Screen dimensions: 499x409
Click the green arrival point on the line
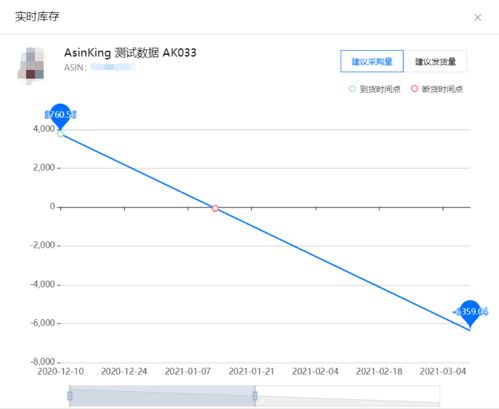pyautogui.click(x=60, y=134)
